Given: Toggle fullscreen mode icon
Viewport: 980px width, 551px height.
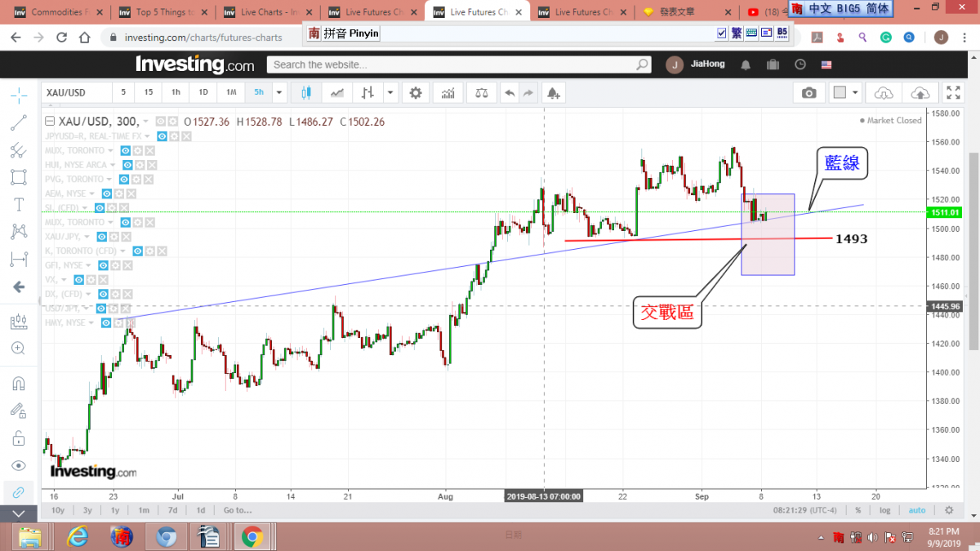Looking at the screenshot, I should pyautogui.click(x=953, y=93).
